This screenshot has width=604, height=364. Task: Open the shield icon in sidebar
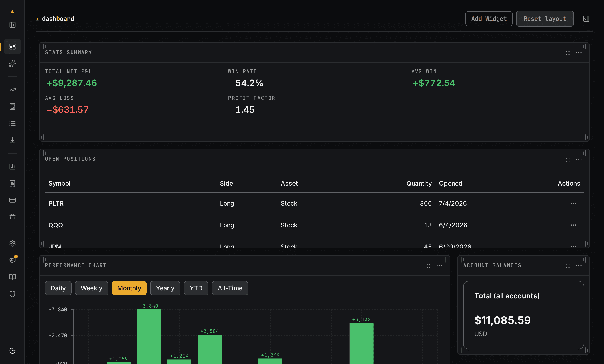click(12, 294)
